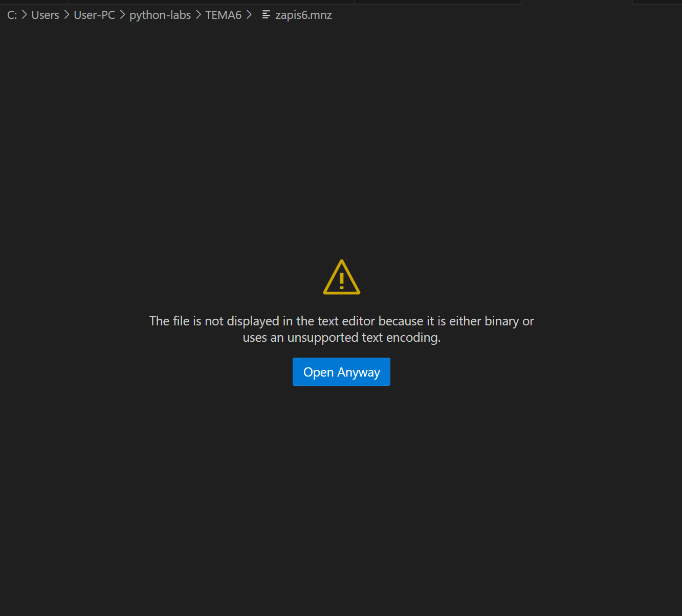Open the C: drive breadcrumb

pos(12,15)
